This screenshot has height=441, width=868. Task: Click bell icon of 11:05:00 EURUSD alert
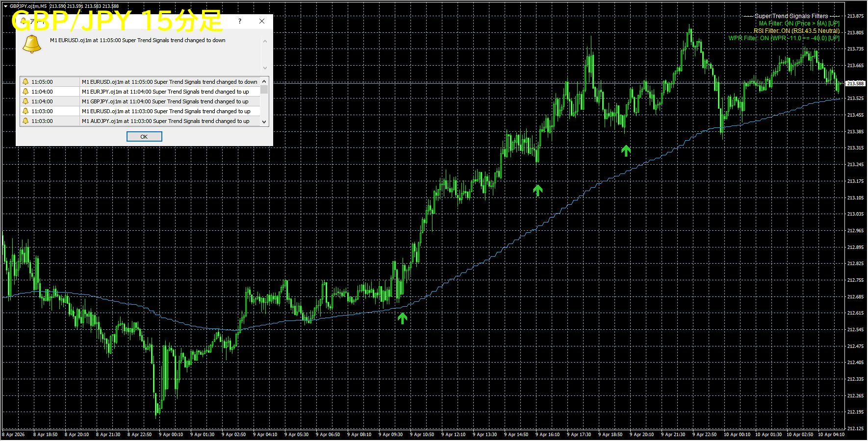click(26, 82)
